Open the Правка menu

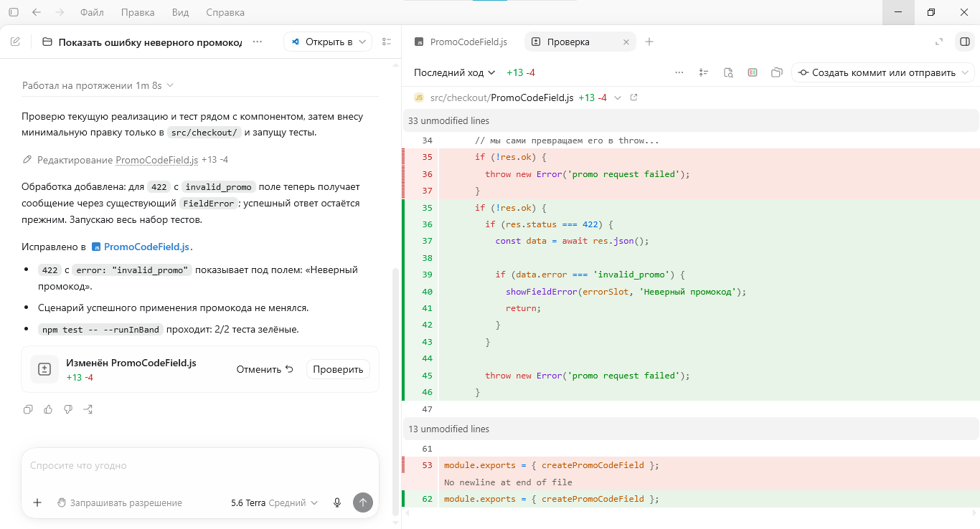[x=138, y=12]
